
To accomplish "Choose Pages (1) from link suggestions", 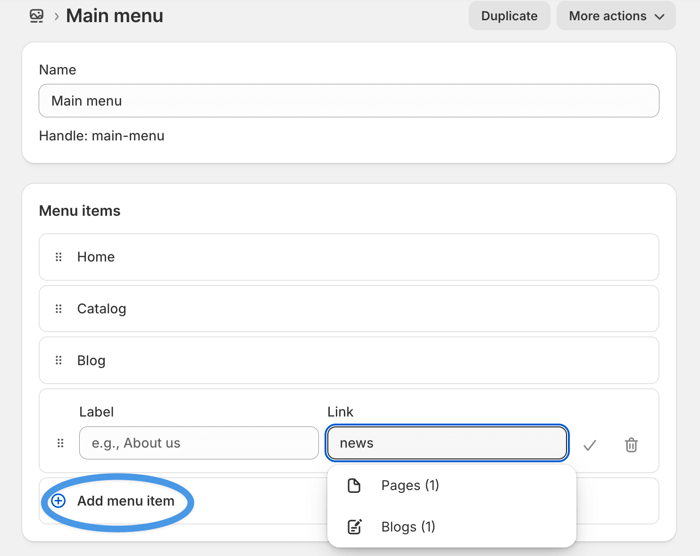I will 451,485.
